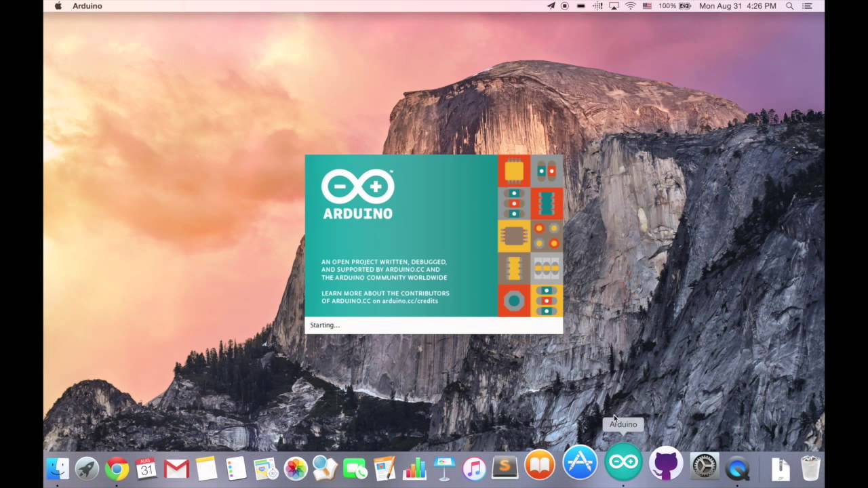Open Keynote app in the dock
The height and width of the screenshot is (488, 868).
click(x=444, y=468)
